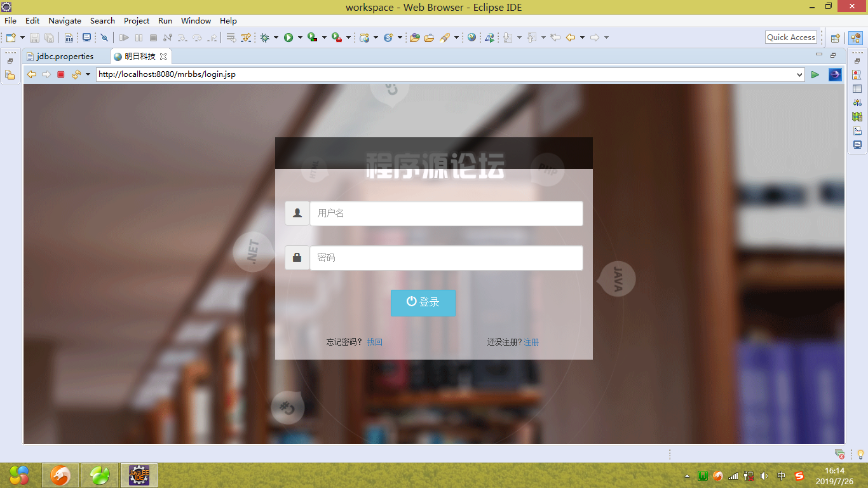Click the browser green Go button
This screenshot has width=868, height=488.
815,75
